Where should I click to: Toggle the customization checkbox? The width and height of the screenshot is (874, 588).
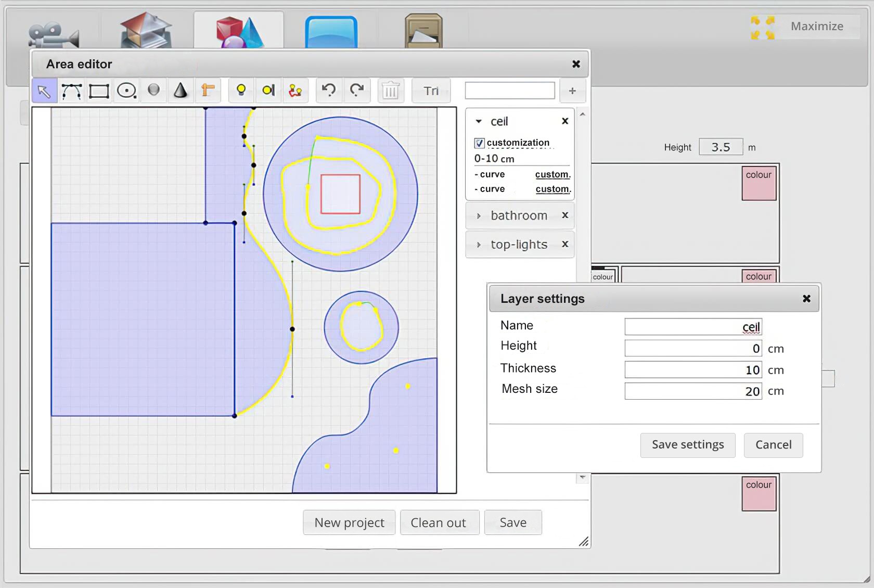coord(480,143)
